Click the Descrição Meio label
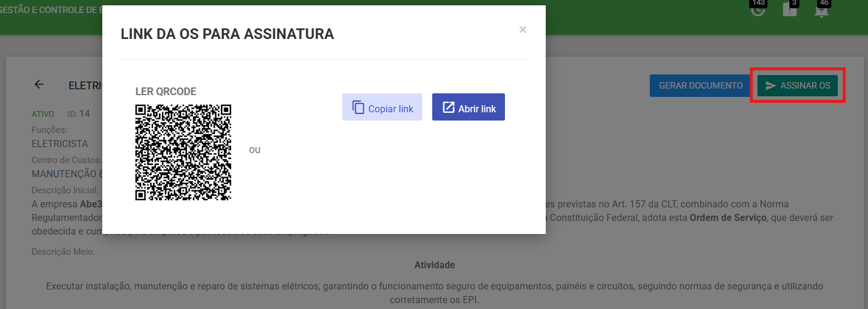 pyautogui.click(x=63, y=252)
